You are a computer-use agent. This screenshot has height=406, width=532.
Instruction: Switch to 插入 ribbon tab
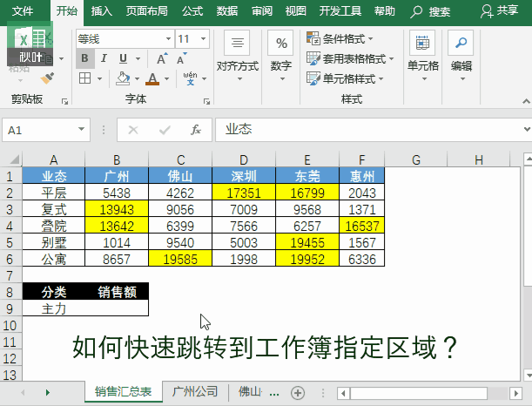(102, 11)
